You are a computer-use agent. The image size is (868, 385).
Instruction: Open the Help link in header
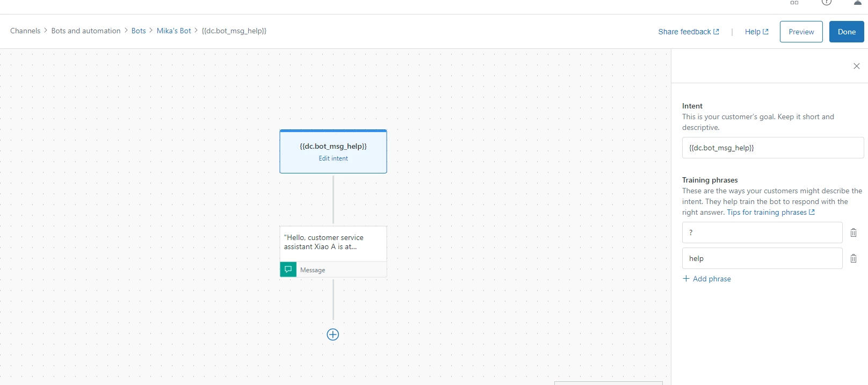click(x=757, y=32)
